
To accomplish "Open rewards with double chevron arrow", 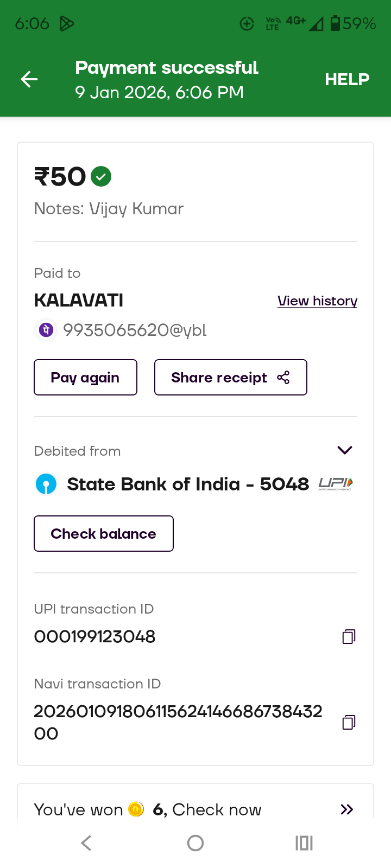I will pyautogui.click(x=346, y=809).
